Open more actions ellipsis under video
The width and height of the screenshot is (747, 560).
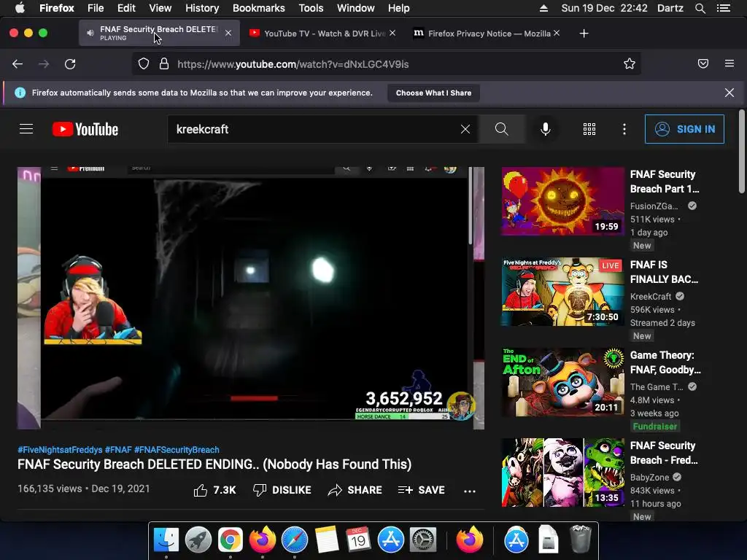pyautogui.click(x=470, y=491)
